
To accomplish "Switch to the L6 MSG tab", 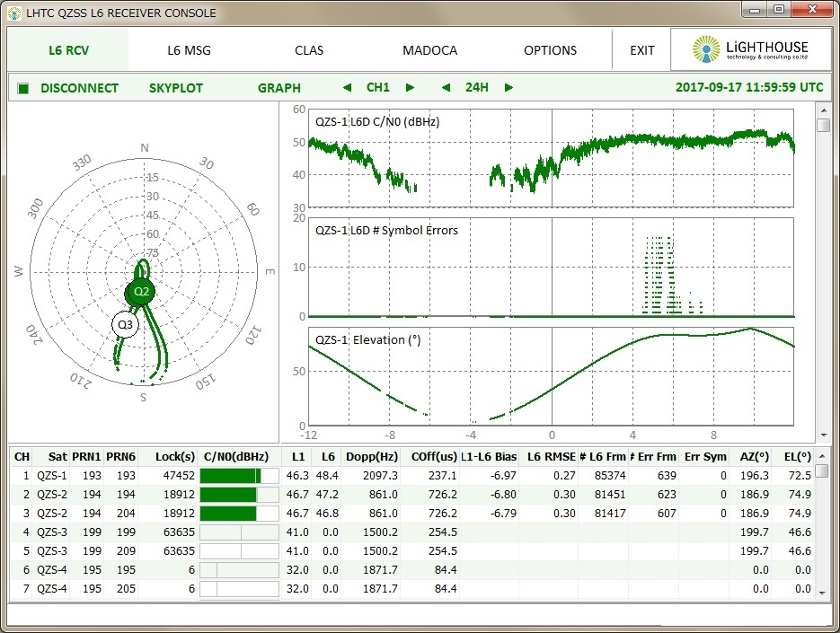I will pyautogui.click(x=189, y=50).
